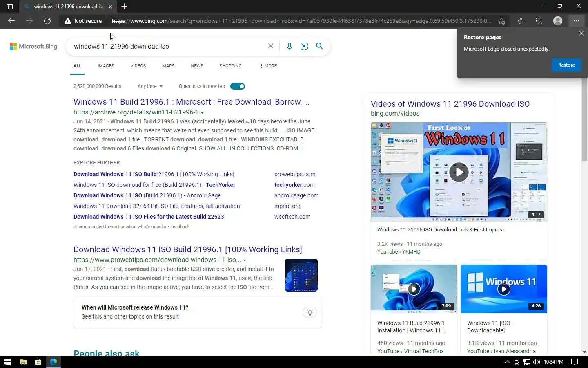Open Download Windows 11 ISO prowebtips result title

coord(188,249)
